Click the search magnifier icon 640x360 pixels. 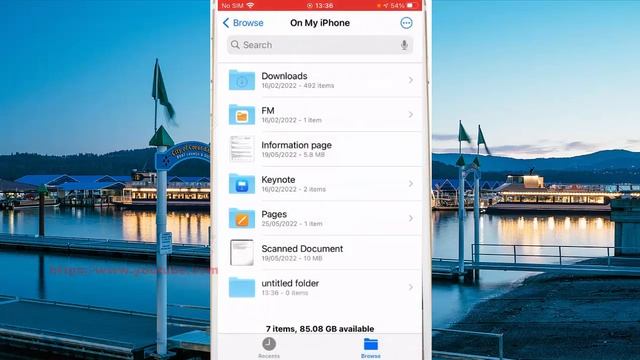235,44
